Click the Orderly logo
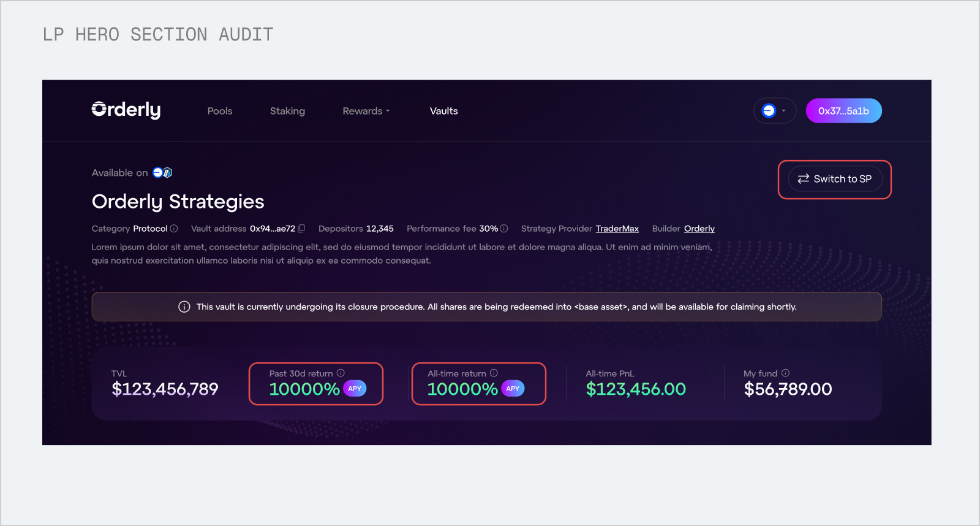 (x=126, y=110)
